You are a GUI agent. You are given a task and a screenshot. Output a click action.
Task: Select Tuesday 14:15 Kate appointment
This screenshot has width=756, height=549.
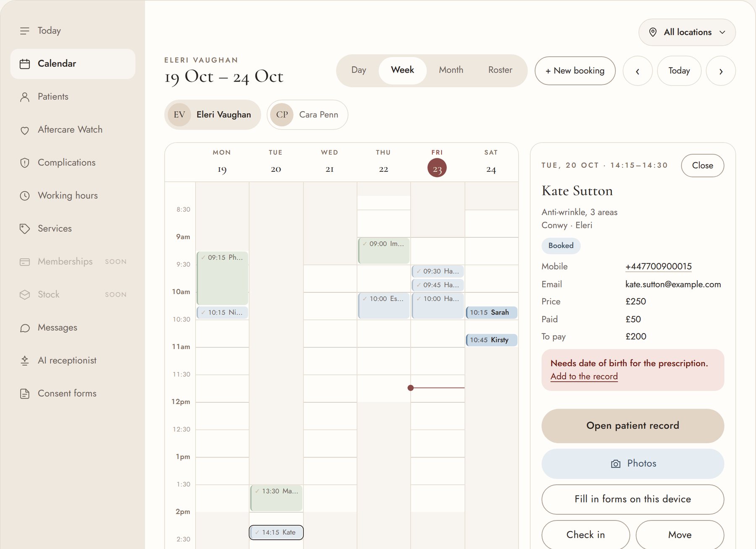coord(276,533)
